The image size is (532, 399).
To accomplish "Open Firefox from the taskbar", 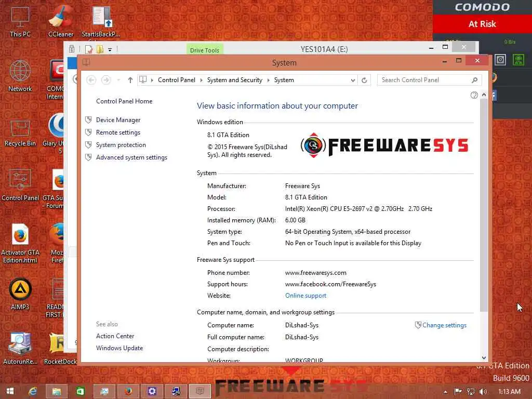I will click(x=128, y=391).
